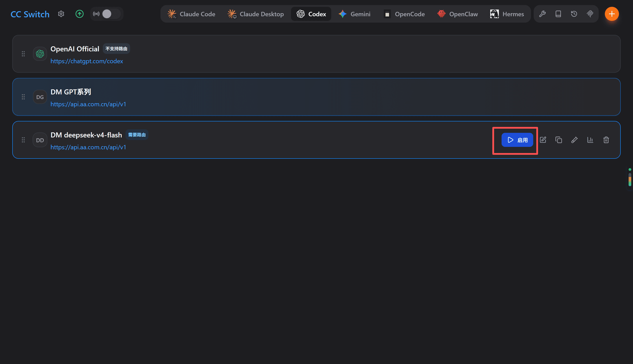Add a provider with orange plus button

(612, 14)
